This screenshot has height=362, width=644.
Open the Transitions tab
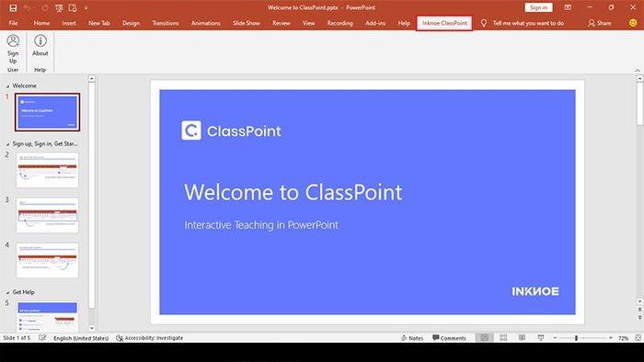coord(165,23)
